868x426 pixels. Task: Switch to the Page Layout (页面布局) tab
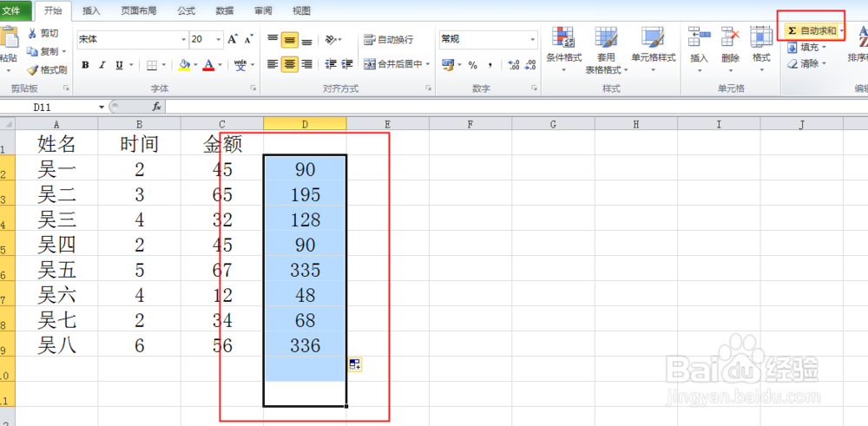tap(138, 10)
